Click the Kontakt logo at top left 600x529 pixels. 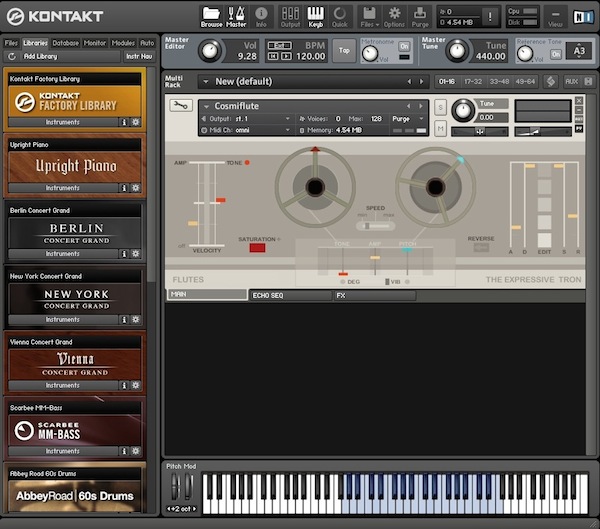tap(54, 16)
